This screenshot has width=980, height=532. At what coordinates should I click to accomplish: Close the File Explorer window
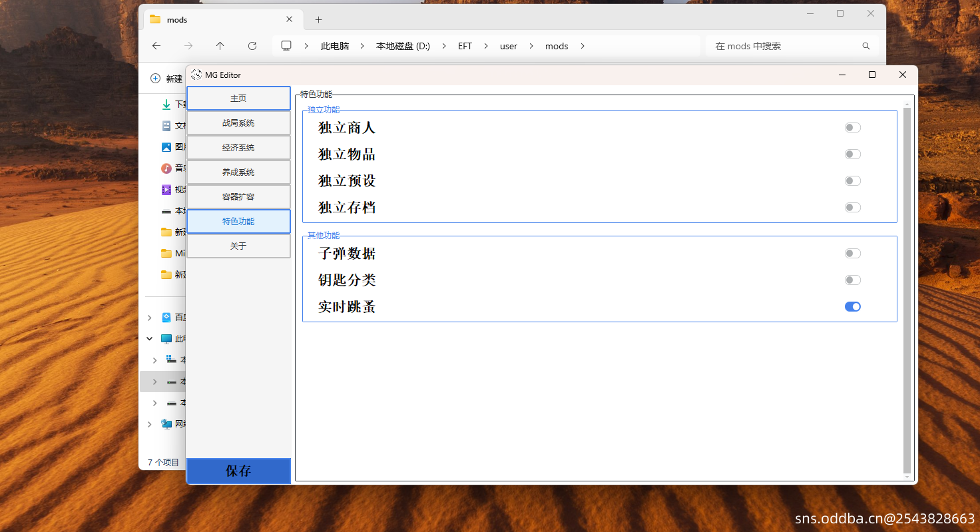pyautogui.click(x=871, y=13)
